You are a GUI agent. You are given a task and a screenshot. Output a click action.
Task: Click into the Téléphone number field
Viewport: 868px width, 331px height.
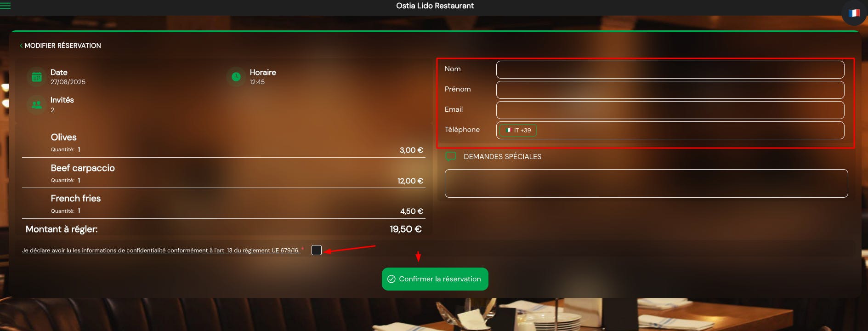pyautogui.click(x=689, y=130)
